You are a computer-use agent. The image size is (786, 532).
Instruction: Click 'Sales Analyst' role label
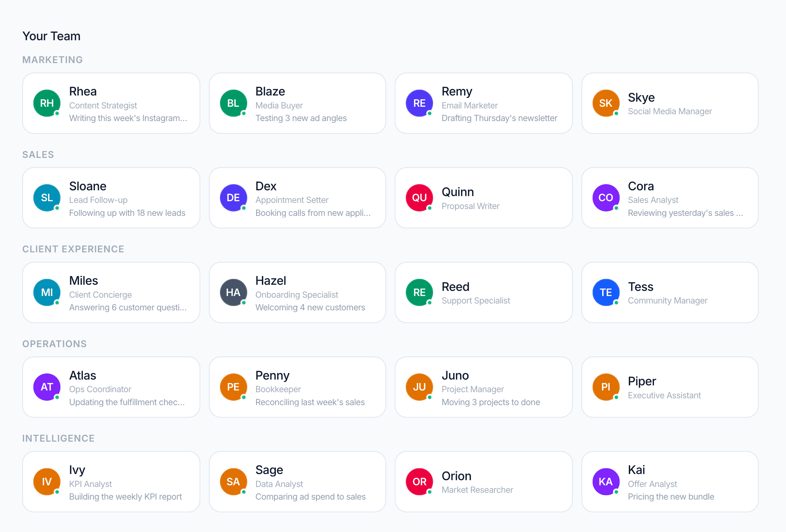coord(653,200)
